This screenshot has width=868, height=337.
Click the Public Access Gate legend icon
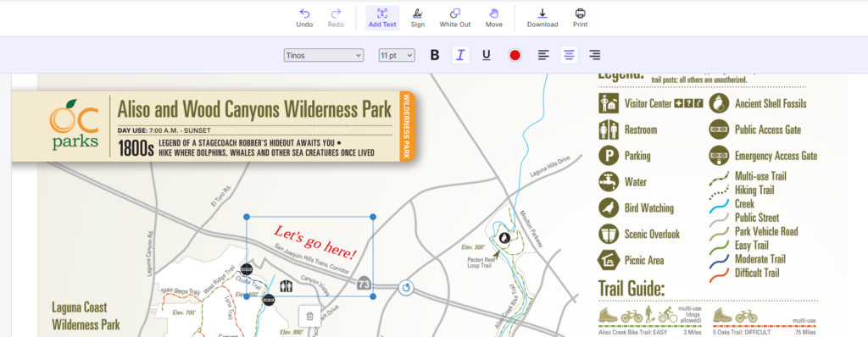719,130
